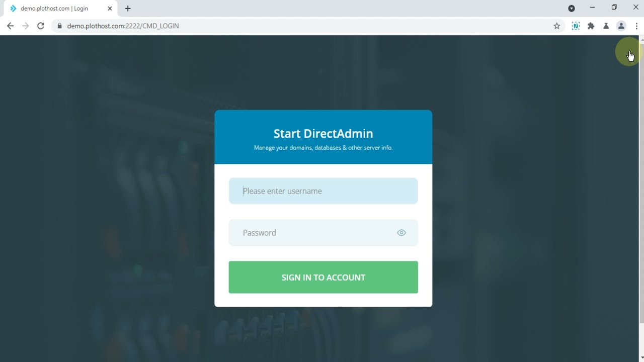Open the tab search dropdown circle
Image resolution: width=644 pixels, height=362 pixels.
point(571,8)
